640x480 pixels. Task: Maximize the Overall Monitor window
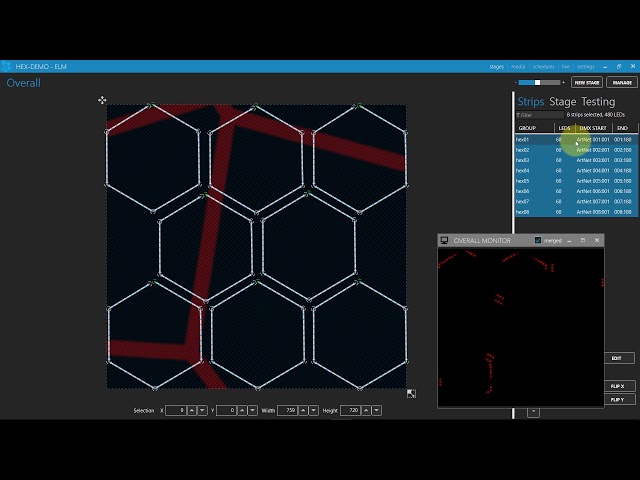(x=583, y=240)
